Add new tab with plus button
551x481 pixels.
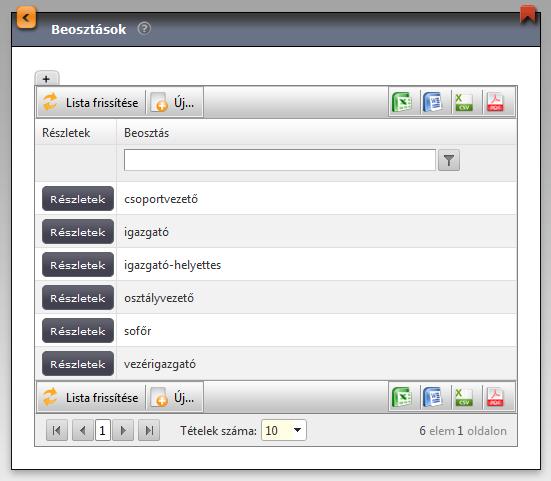47,78
